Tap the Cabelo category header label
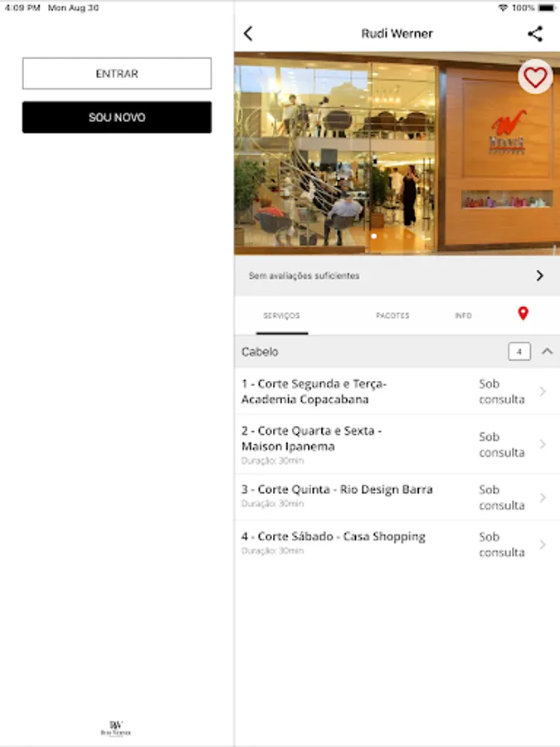Viewport: 560px width, 747px height. click(260, 352)
